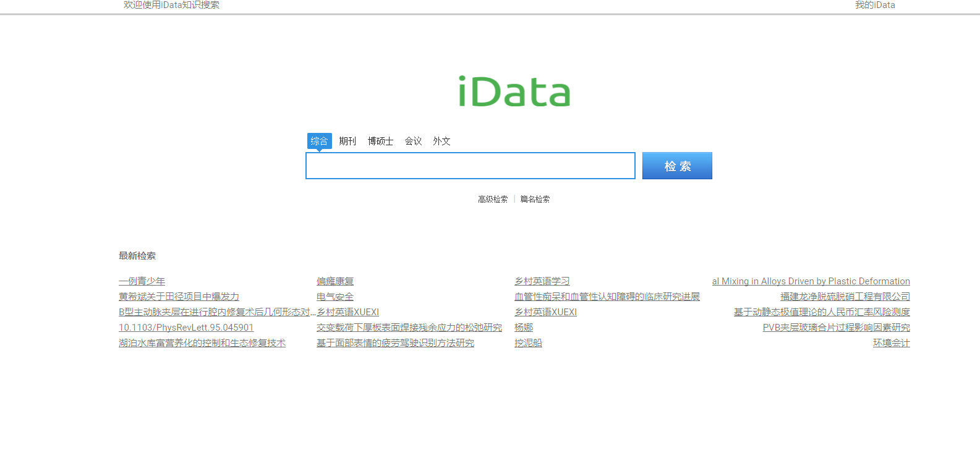Click the 欢迎使用iData知识搜索 header text
The width and height of the screenshot is (980, 450).
[x=171, y=5]
